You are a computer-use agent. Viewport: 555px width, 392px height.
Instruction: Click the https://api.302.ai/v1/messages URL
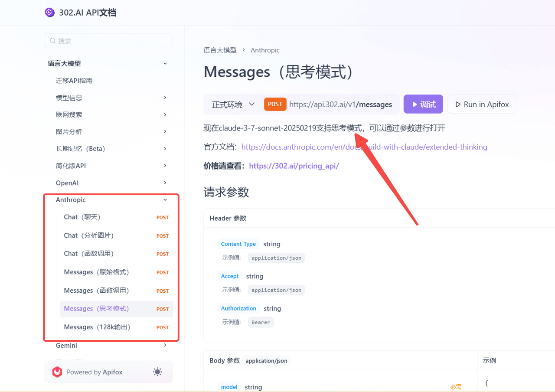340,105
